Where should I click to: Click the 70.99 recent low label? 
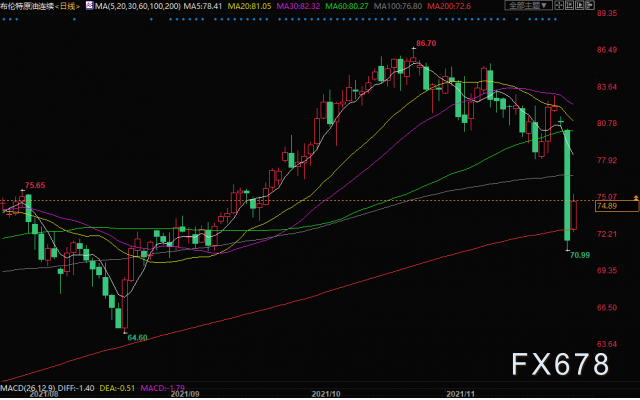click(x=580, y=255)
